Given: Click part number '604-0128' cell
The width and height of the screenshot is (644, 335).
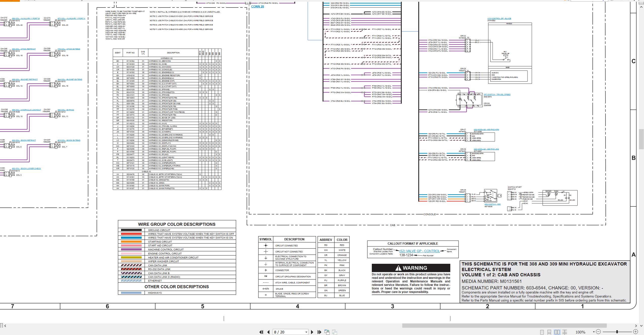Looking at the screenshot, I should [130, 67].
